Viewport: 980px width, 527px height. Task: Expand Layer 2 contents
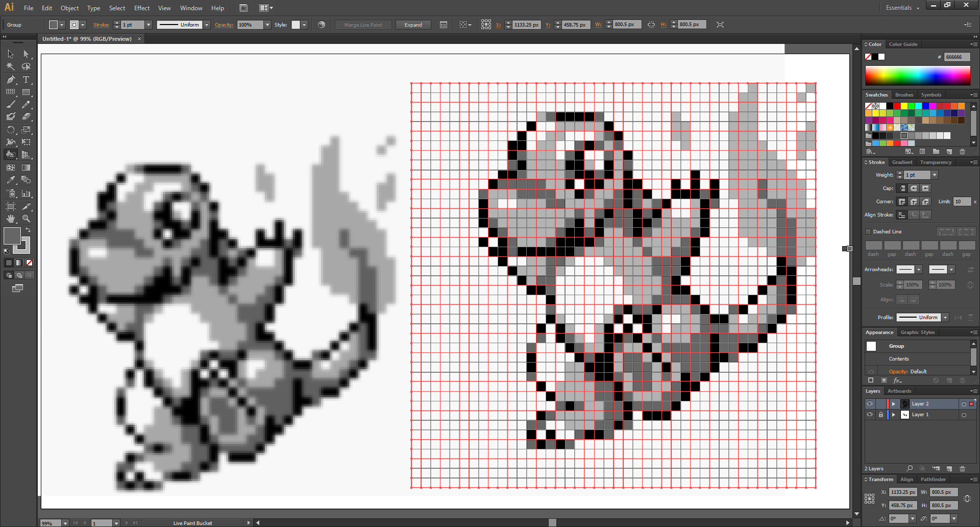(894, 404)
